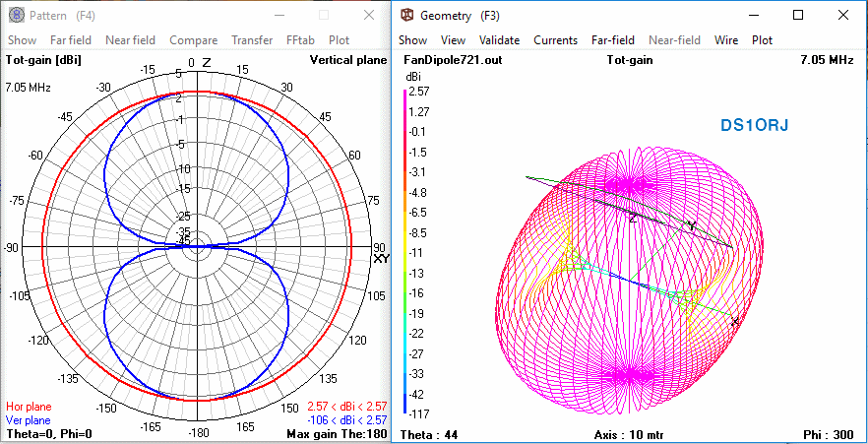
Task: Click the red 'Hor plane' legend label
Action: pos(29,407)
